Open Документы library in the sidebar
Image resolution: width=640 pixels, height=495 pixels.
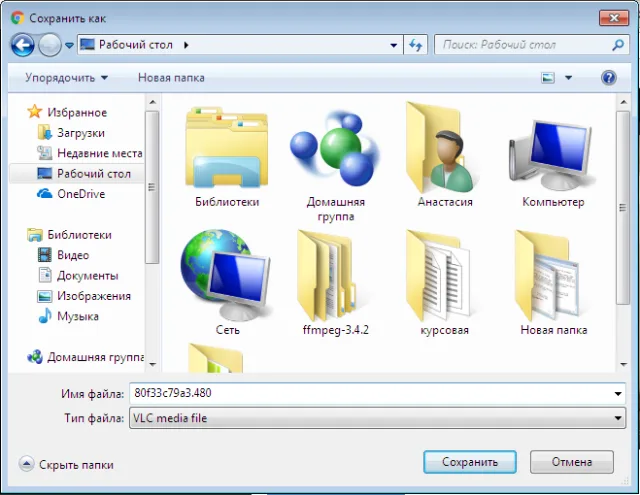click(x=78, y=275)
